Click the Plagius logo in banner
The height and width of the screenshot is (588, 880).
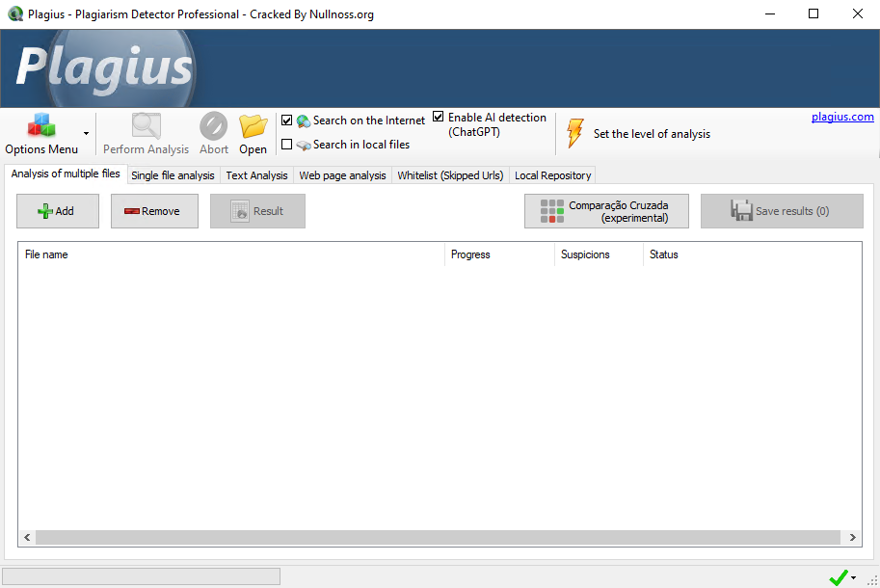[105, 67]
